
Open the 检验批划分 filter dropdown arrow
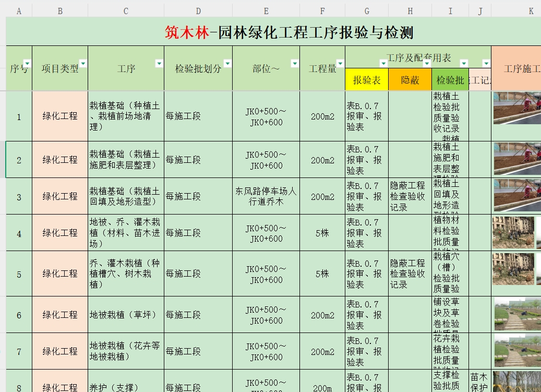tap(227, 64)
